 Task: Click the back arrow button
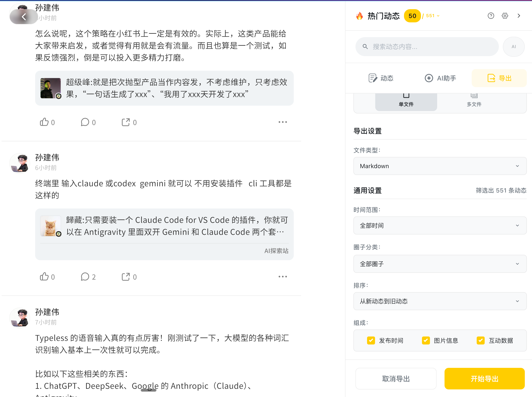[24, 17]
